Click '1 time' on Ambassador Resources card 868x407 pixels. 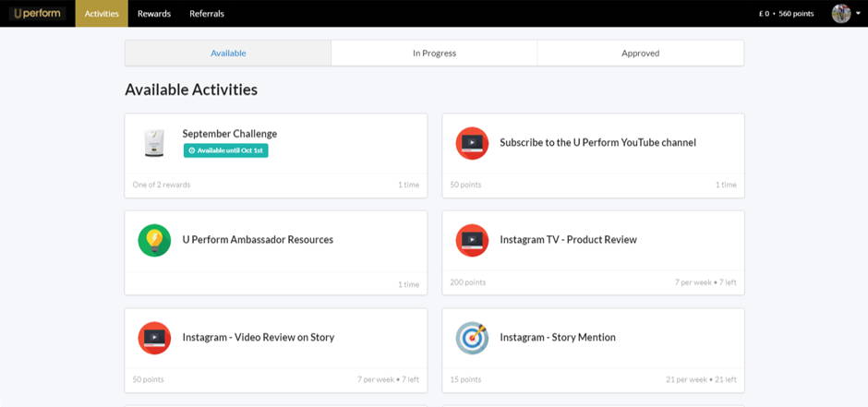click(x=408, y=284)
